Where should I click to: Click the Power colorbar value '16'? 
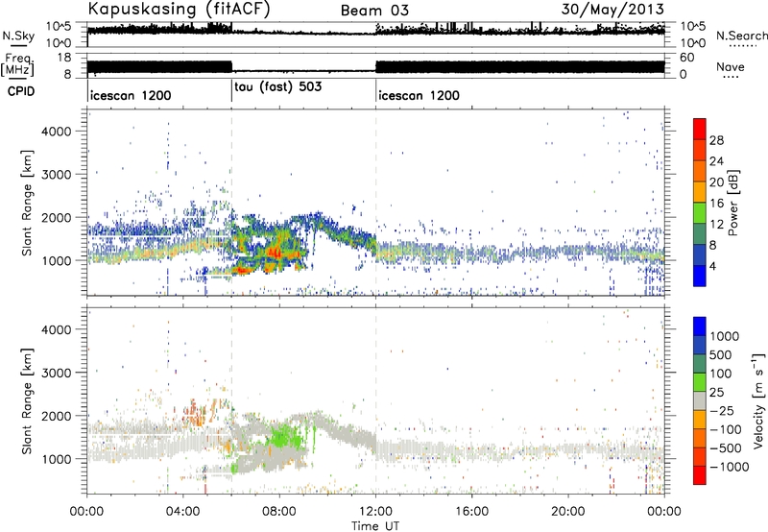click(716, 204)
